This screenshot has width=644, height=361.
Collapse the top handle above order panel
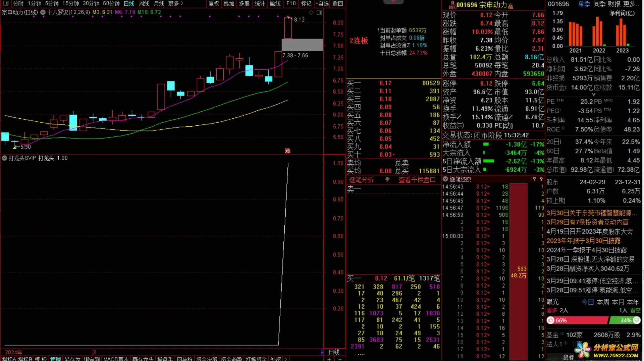[393, 2]
